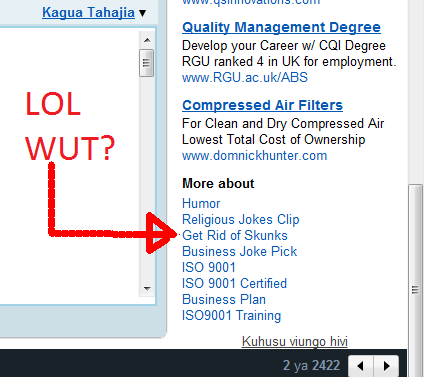Open the Compressed Air Filters ad
The image size is (425, 377).
pyautogui.click(x=262, y=105)
